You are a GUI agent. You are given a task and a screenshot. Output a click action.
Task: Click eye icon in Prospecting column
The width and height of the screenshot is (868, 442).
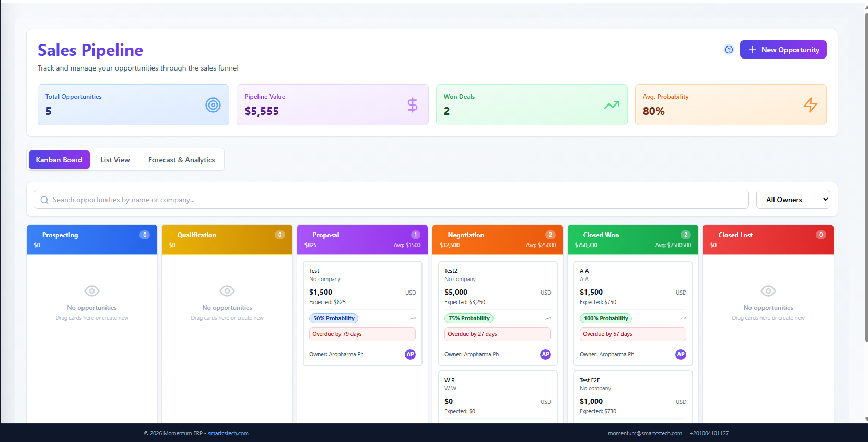(92, 291)
